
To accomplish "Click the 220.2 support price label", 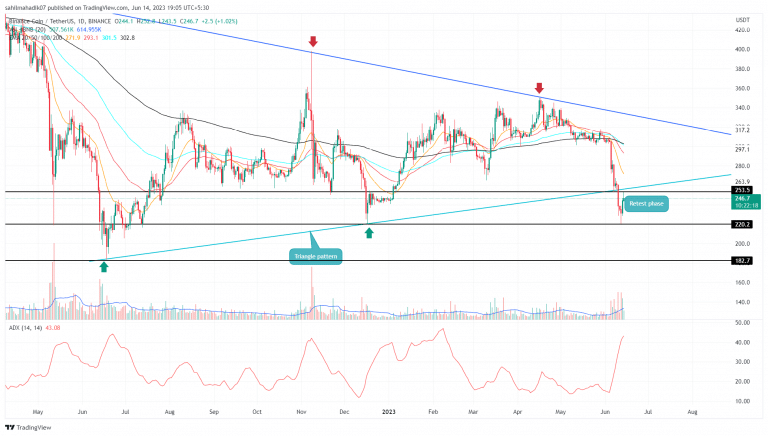I will pyautogui.click(x=742, y=224).
